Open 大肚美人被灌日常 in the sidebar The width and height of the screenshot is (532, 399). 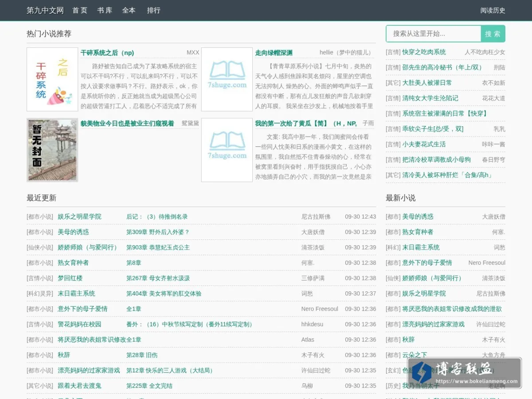(x=427, y=83)
